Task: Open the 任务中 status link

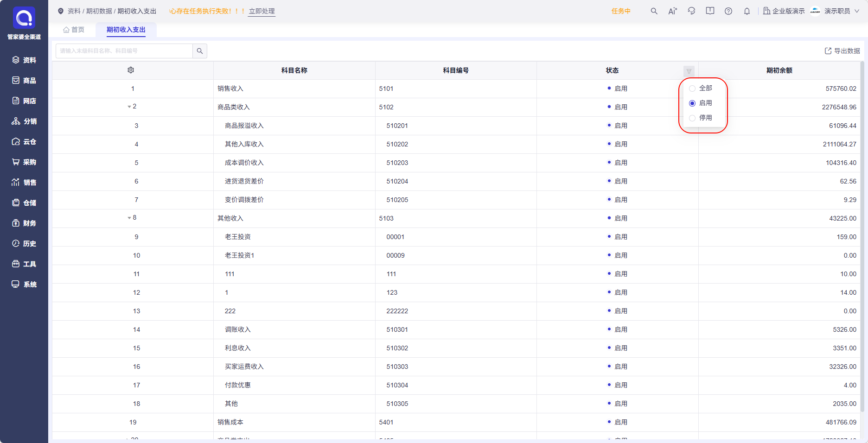Action: tap(621, 11)
